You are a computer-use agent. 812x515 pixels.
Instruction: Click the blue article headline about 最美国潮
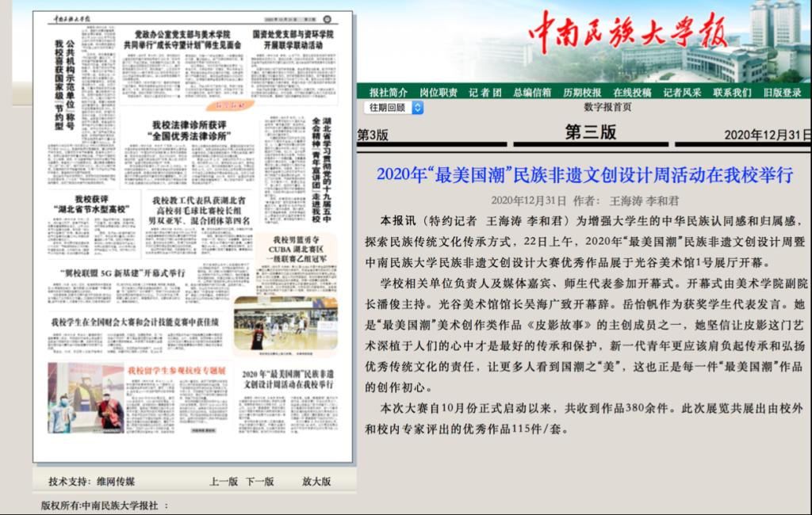pyautogui.click(x=584, y=174)
